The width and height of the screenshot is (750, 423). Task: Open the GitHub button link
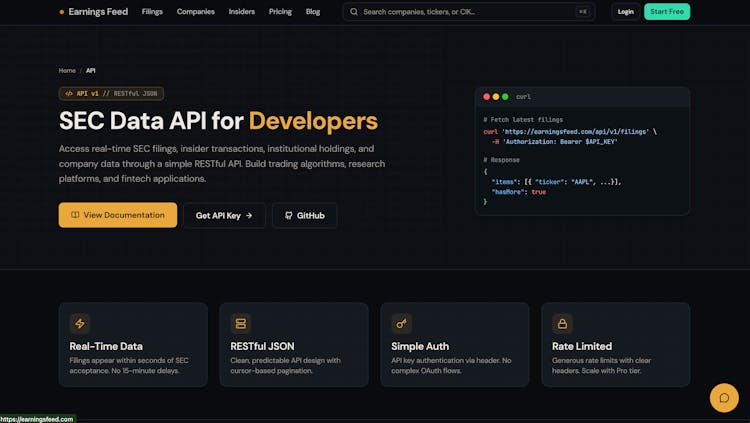tap(304, 215)
